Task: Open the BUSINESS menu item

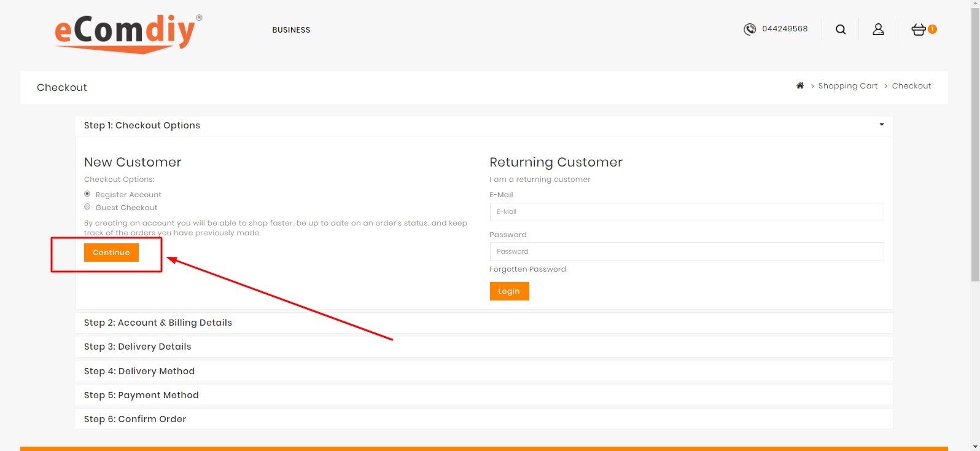Action: [291, 30]
